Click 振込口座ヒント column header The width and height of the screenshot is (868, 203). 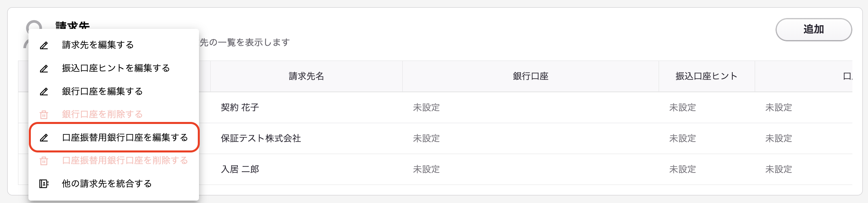click(707, 76)
